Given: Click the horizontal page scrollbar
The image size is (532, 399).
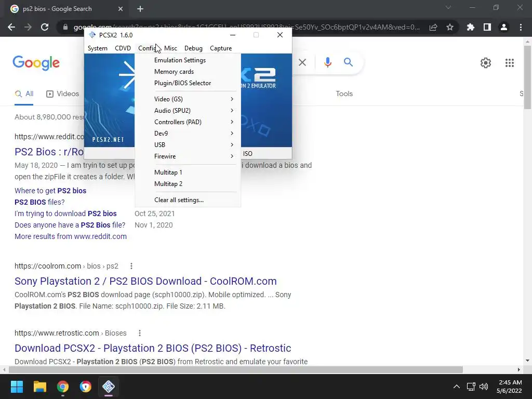Looking at the screenshot, I should click(x=236, y=369).
